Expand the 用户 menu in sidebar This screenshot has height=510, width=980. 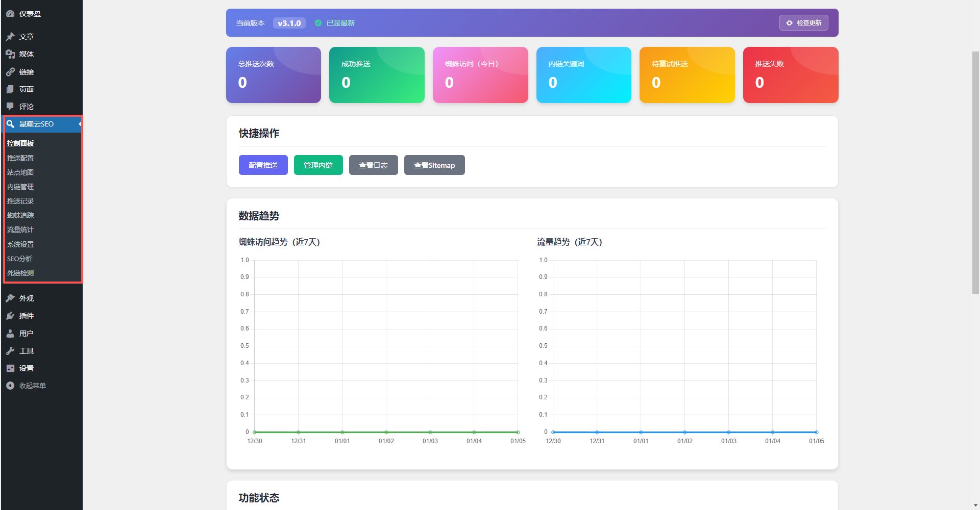click(x=26, y=334)
